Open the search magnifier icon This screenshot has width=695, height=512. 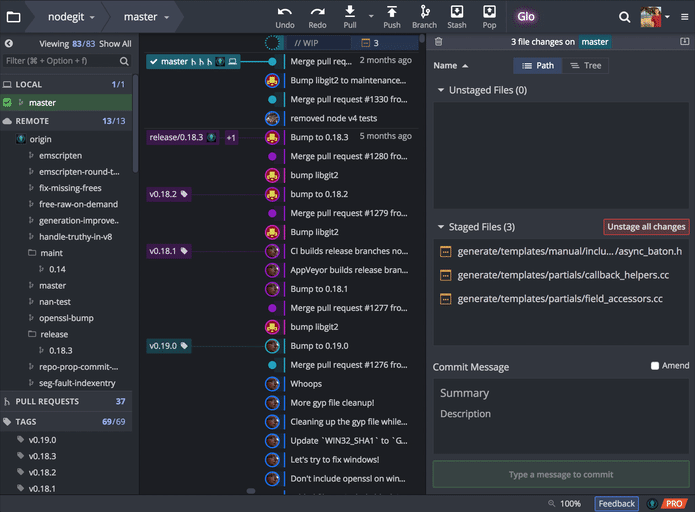624,17
